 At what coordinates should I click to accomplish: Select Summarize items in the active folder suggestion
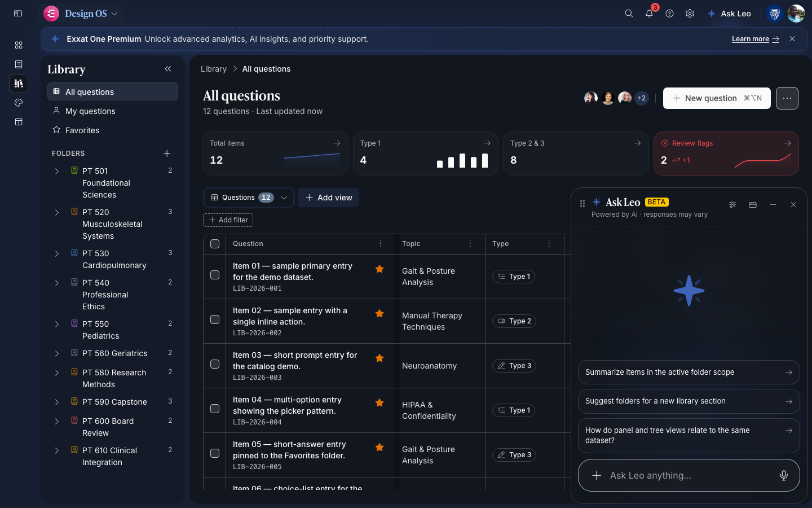click(689, 373)
